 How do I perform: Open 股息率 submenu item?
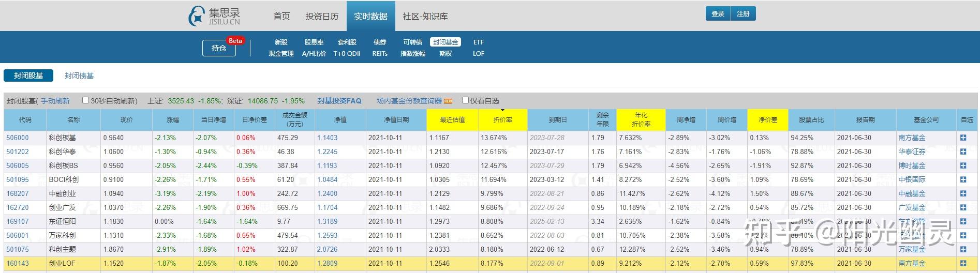pos(314,42)
